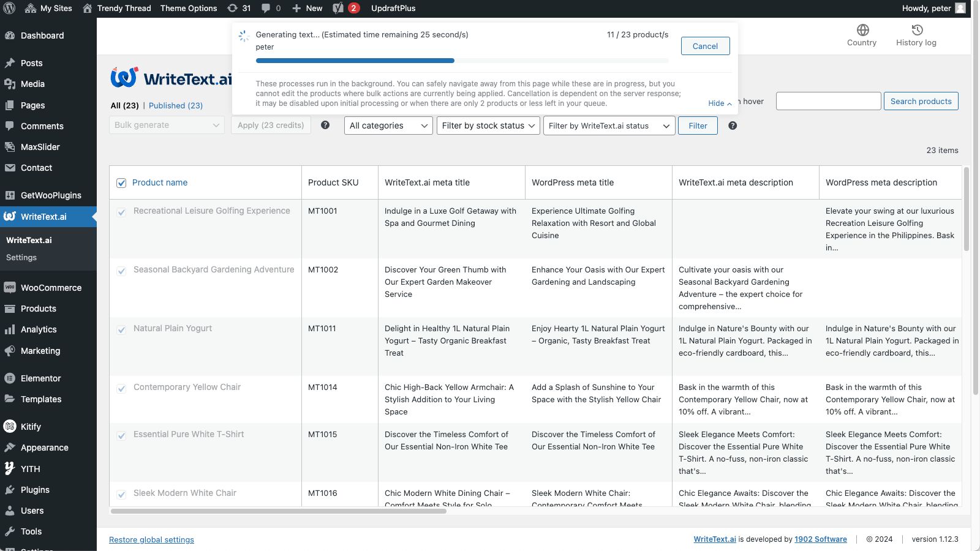Open Filter by WriteText.ai status dropdown
The height and width of the screenshot is (551, 980).
(609, 126)
